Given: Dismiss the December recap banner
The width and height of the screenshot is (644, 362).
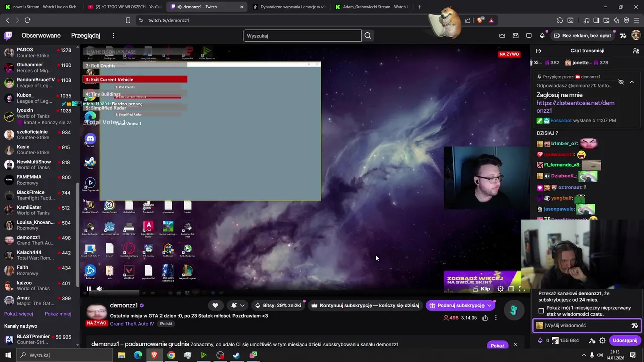Looking at the screenshot, I should [x=515, y=345].
